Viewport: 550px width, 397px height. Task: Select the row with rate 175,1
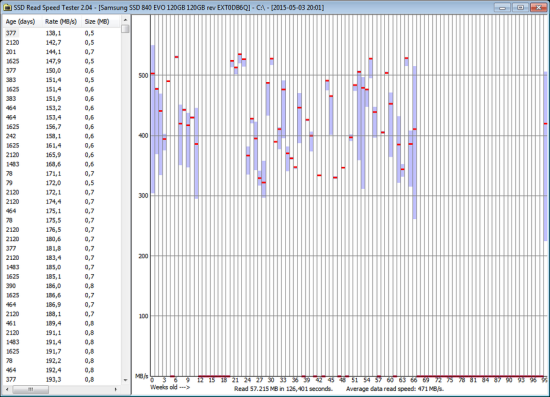click(61, 211)
